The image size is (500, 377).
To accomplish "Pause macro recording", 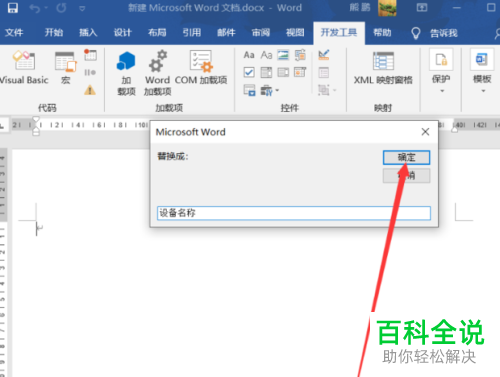I will coord(90,72).
